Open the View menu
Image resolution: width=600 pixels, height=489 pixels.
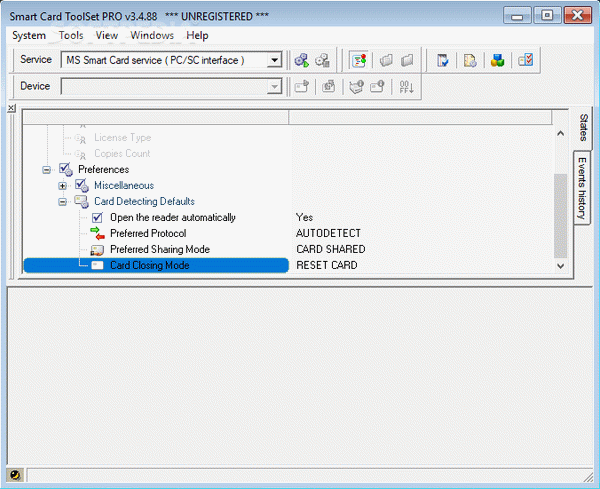[x=106, y=36]
